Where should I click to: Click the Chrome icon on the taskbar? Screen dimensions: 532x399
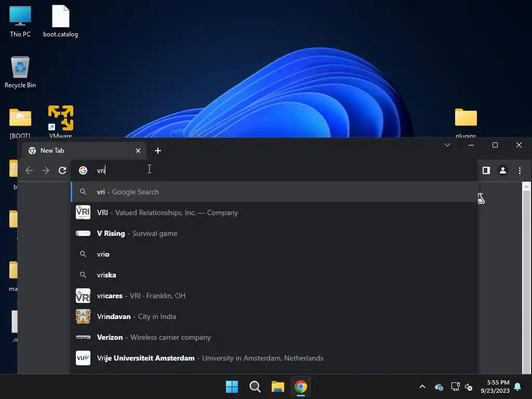301,387
